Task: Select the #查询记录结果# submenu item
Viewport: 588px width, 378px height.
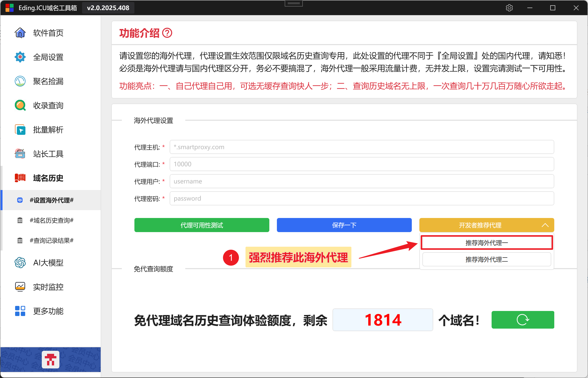Action: [51, 241]
